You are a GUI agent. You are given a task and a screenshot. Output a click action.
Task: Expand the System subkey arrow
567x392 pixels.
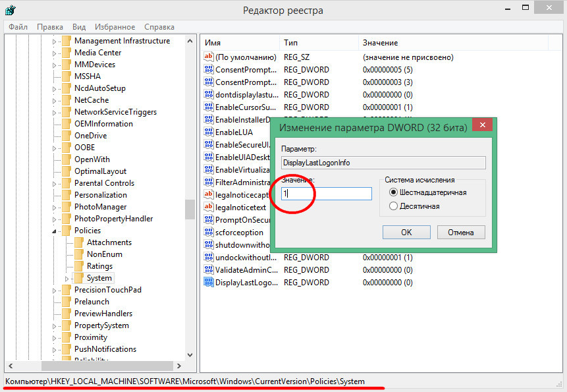(67, 278)
